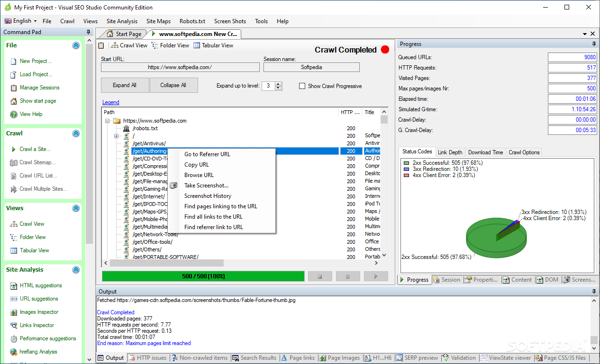Click the Tabular View icon in Views panel
This screenshot has height=364, width=600.
tap(13, 250)
